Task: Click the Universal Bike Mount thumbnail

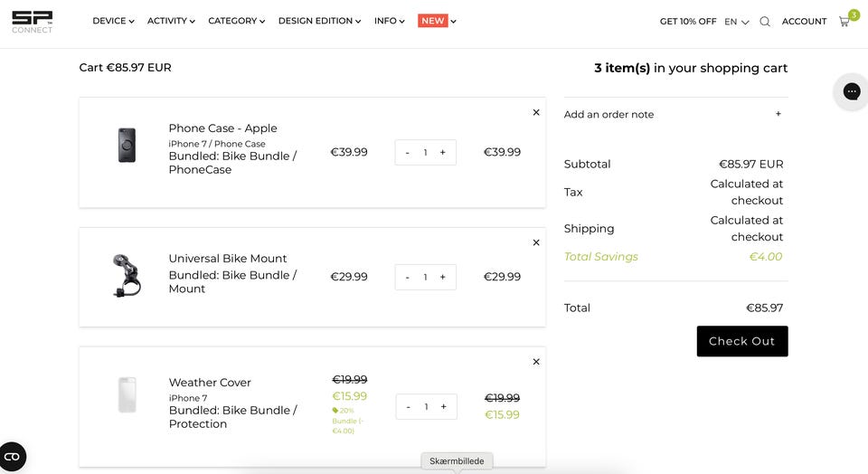Action: click(127, 276)
